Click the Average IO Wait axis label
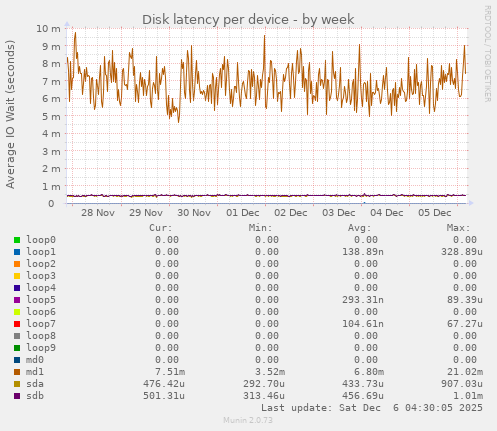The height and width of the screenshot is (431, 497). [10, 114]
